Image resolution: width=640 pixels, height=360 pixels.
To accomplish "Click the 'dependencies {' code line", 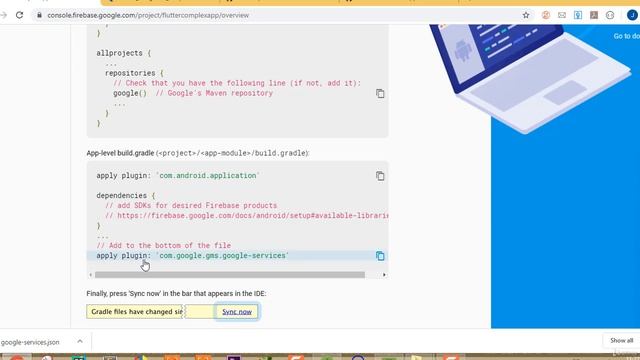I will click(x=126, y=196).
